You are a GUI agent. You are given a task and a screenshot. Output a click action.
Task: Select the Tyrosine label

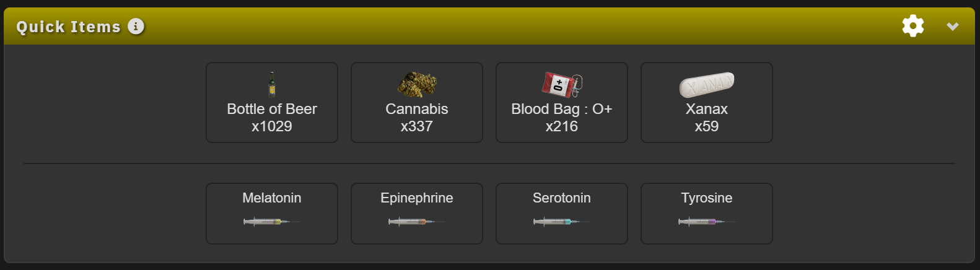coord(707,198)
